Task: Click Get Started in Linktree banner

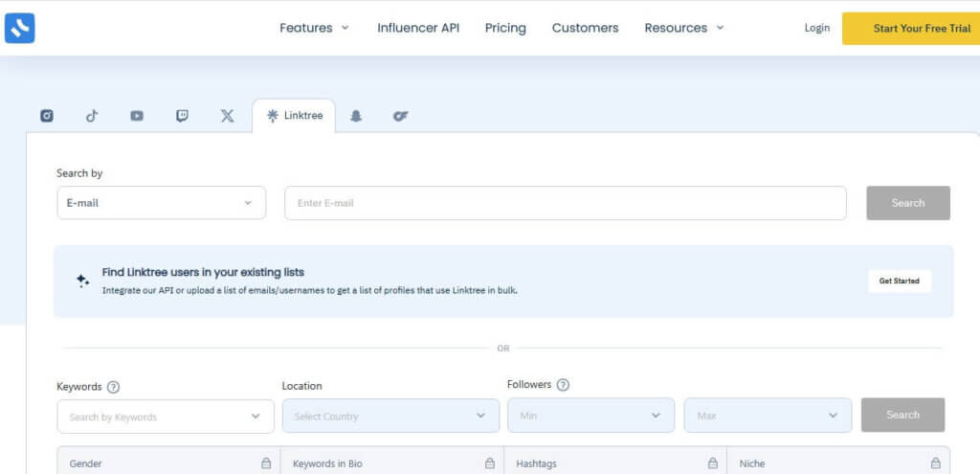Action: coord(900,281)
